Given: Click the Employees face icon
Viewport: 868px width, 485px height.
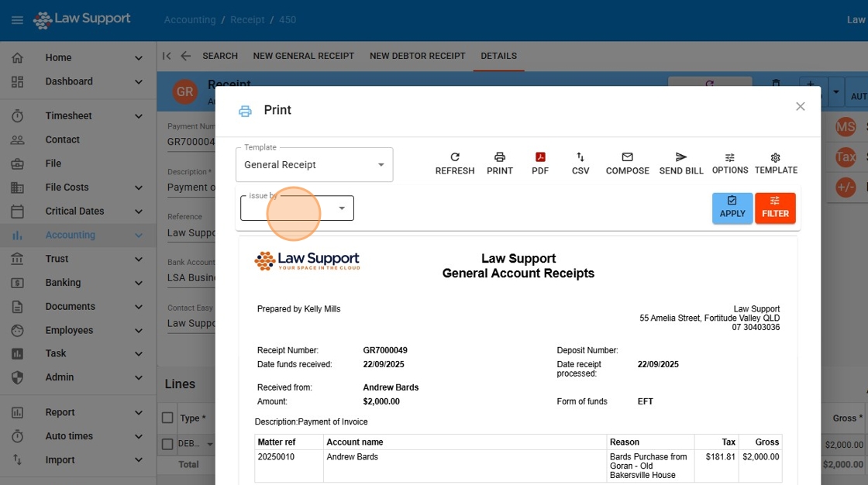Looking at the screenshot, I should 17,330.
